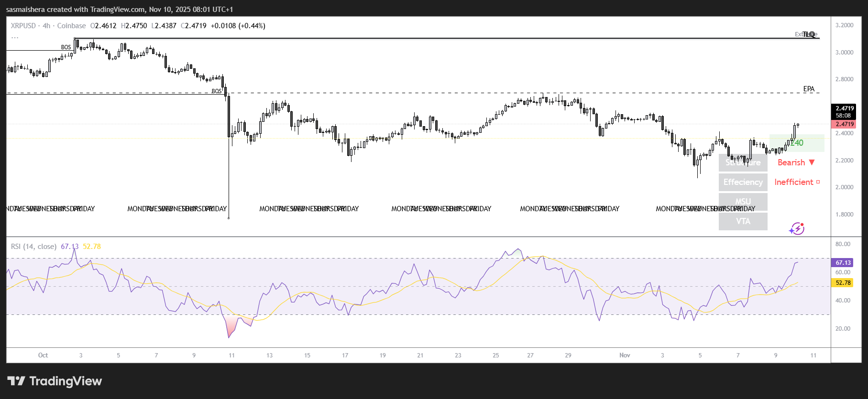Click the yellow 52.78 RSI axis tag
868x399 pixels.
point(843,283)
